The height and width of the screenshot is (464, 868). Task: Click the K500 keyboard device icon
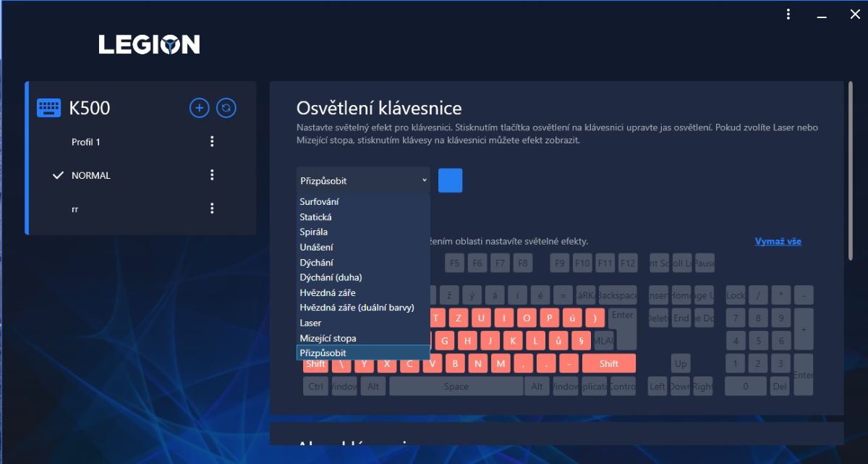pyautogui.click(x=49, y=109)
